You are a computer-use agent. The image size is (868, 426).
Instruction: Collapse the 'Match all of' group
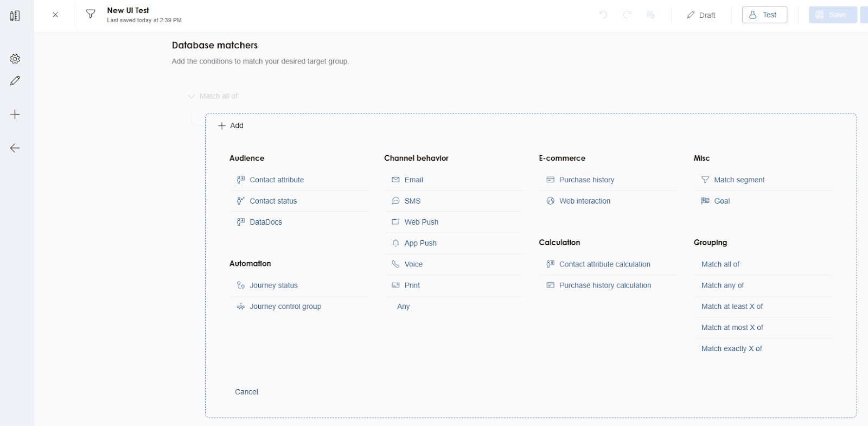click(191, 96)
